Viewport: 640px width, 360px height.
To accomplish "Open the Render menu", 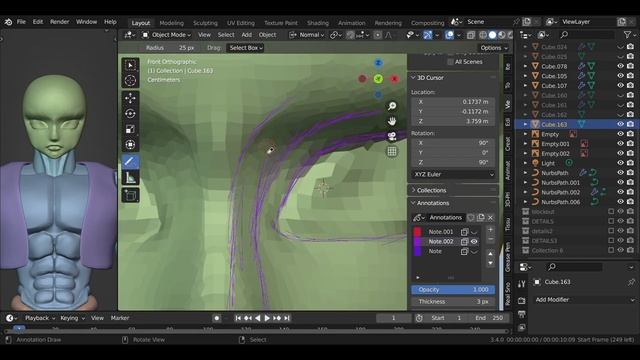I will [x=60, y=22].
